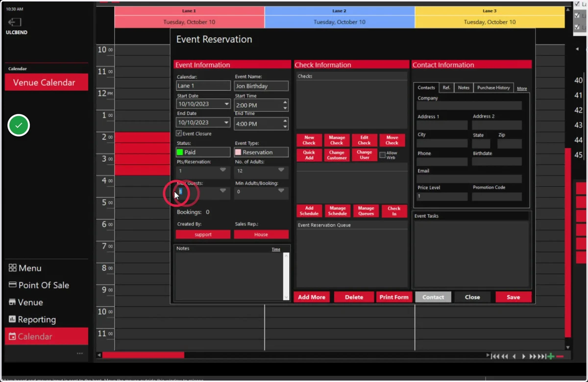Screen dimensions: 588x382
Task: Click the Company input field
Action: click(x=469, y=105)
